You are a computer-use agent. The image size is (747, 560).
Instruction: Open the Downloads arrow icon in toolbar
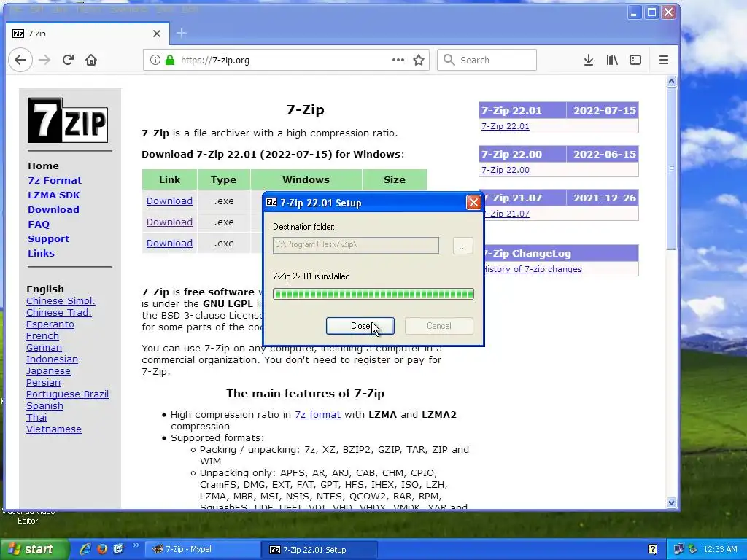589,60
